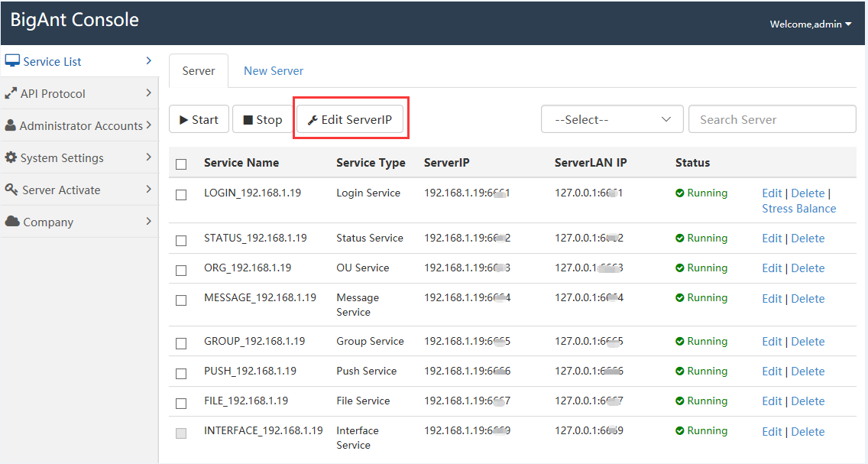
Task: Click the BigAnt Console title
Action: tap(75, 20)
